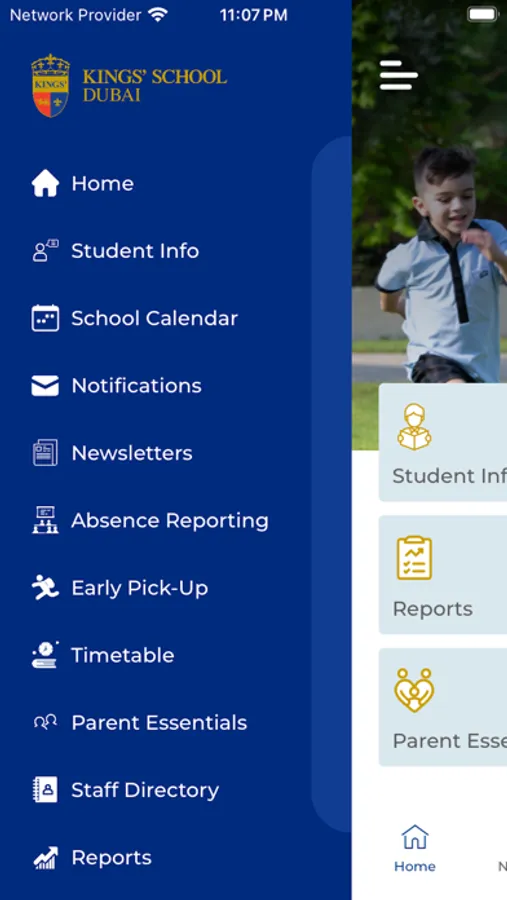The width and height of the screenshot is (507, 900).
Task: Tap the School Calendar icon
Action: coord(45,318)
